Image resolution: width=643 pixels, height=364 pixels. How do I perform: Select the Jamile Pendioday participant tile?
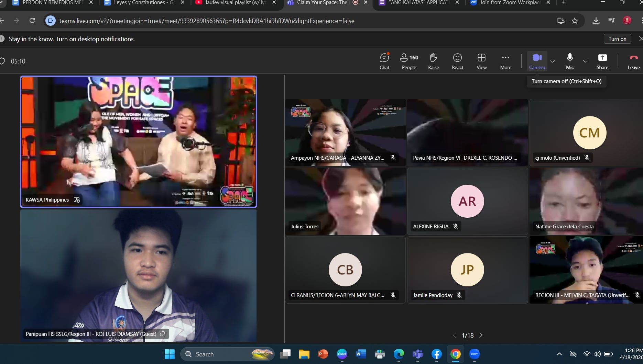tap(467, 270)
